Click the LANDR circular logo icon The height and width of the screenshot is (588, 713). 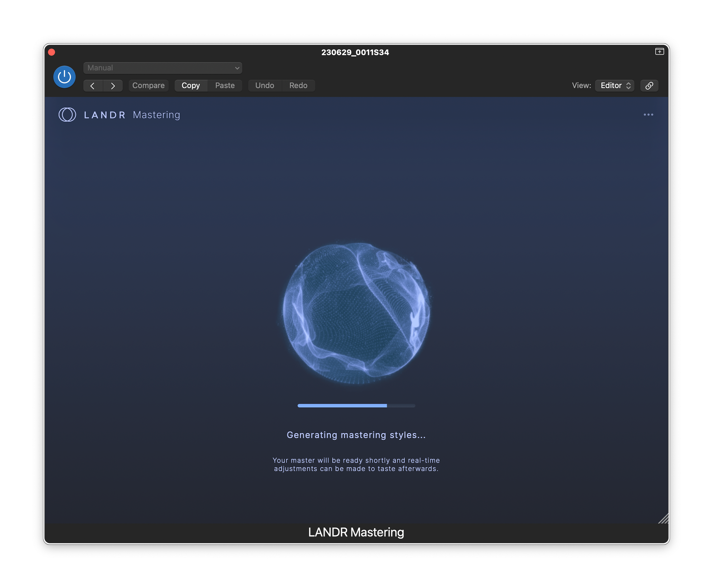click(x=67, y=115)
